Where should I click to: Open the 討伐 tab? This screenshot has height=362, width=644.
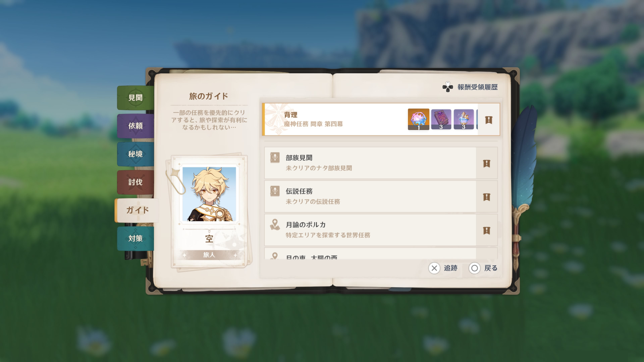(136, 182)
